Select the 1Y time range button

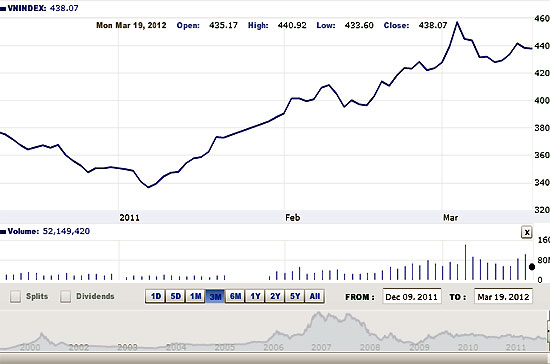point(255,297)
